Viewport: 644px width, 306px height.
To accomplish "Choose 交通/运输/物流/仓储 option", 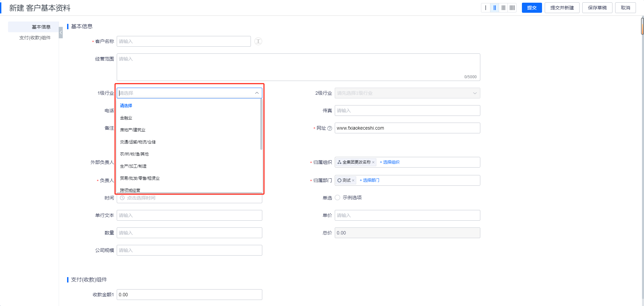I will pyautogui.click(x=189, y=142).
